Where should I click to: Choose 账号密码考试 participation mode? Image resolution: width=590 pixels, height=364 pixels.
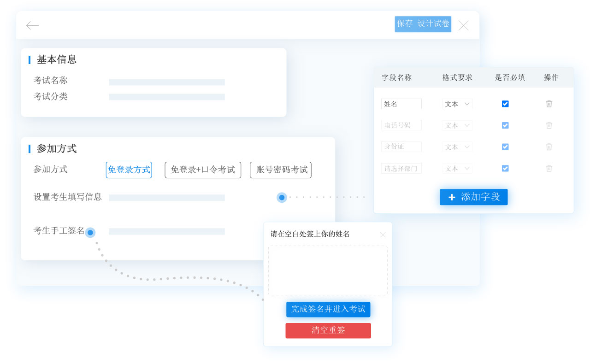[280, 170]
